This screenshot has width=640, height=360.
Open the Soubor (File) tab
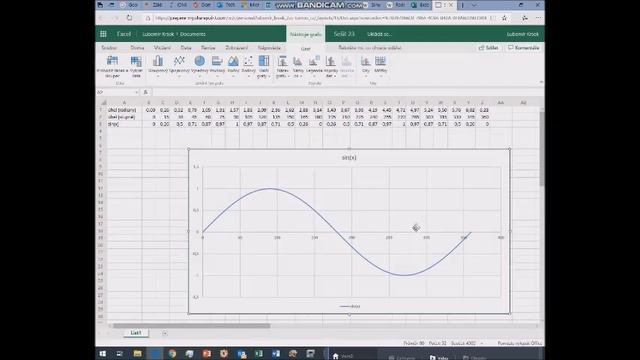point(109,48)
